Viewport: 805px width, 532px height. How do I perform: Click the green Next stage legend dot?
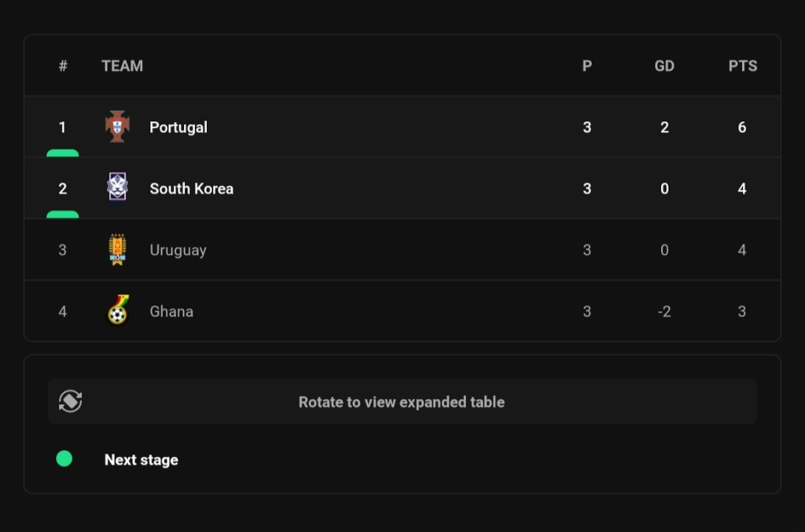[x=64, y=459]
